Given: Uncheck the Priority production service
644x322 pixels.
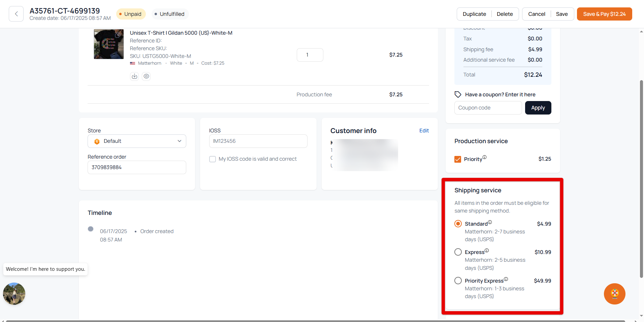Looking at the screenshot, I should click(x=458, y=159).
